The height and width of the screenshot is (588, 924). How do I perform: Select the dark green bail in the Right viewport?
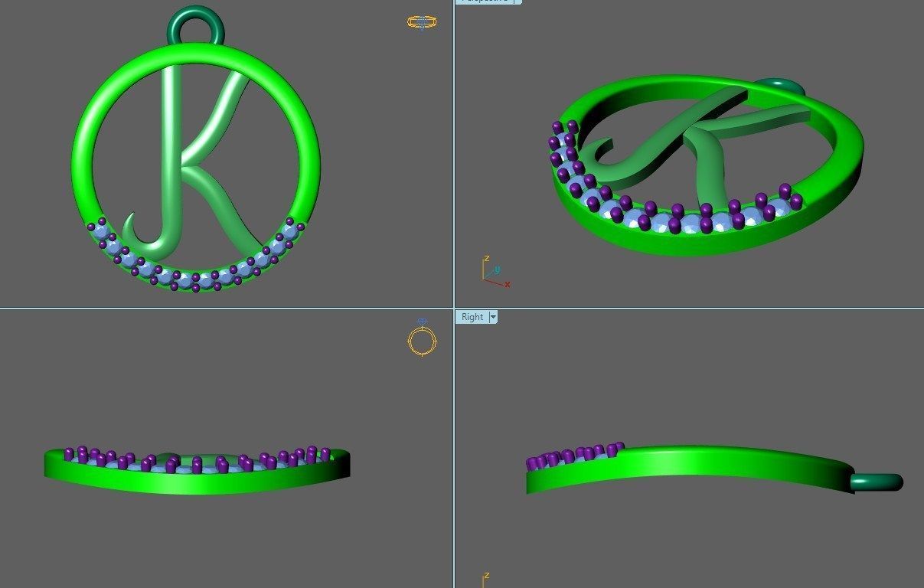coord(877,482)
